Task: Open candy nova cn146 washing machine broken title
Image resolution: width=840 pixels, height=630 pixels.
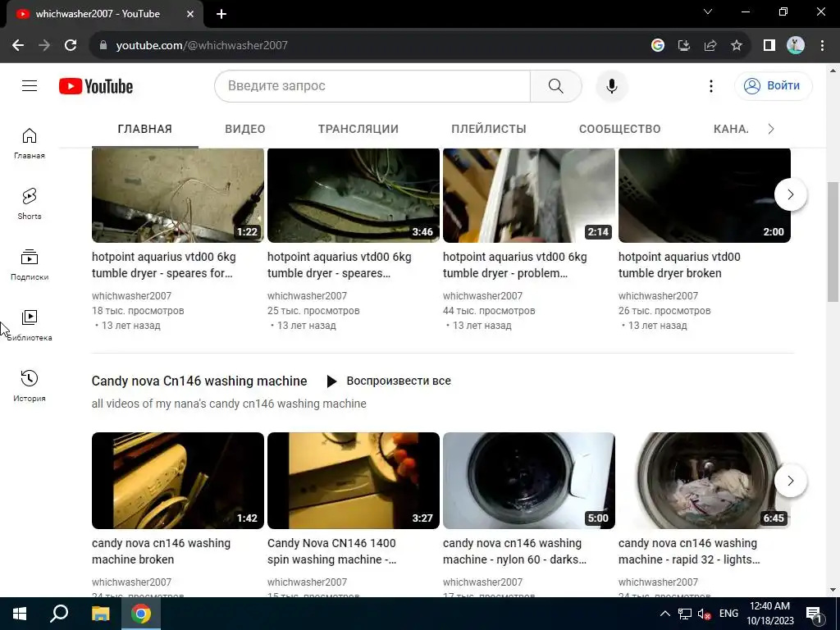Action: (x=162, y=551)
